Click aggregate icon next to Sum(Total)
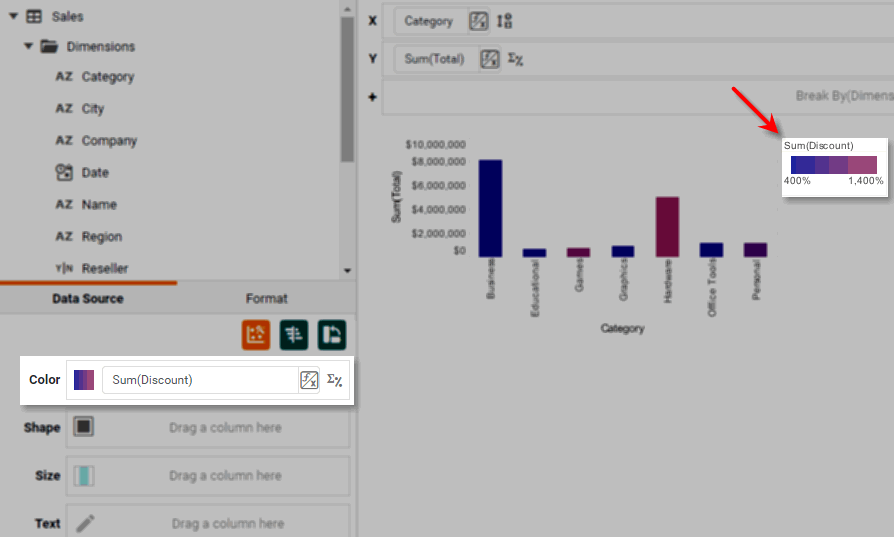Screen dimensions: 894x537 pyautogui.click(x=515, y=59)
